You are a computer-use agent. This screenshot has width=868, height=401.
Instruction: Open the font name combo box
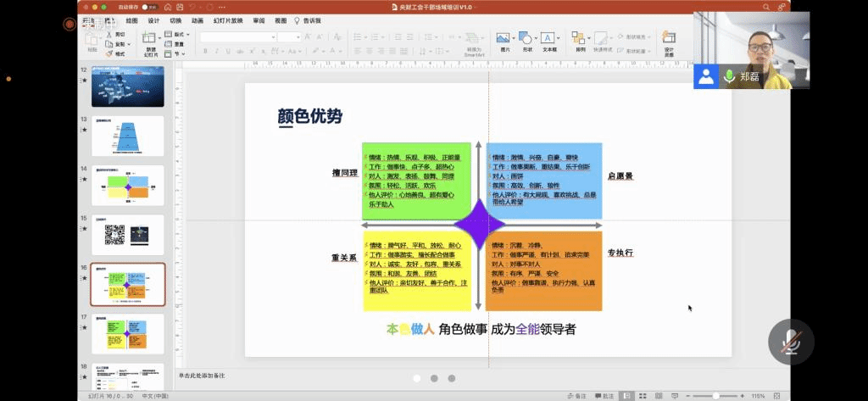(x=236, y=36)
